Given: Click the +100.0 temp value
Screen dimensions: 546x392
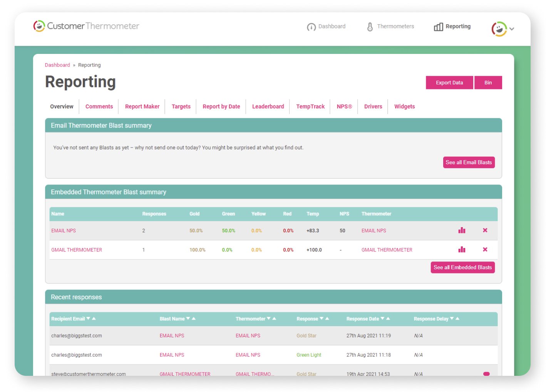Looking at the screenshot, I should pos(314,250).
